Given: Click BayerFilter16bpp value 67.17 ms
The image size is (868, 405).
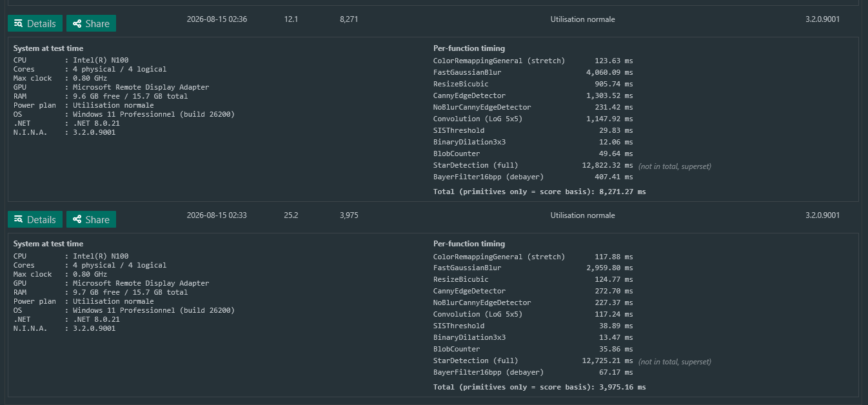Looking at the screenshot, I should [x=616, y=372].
